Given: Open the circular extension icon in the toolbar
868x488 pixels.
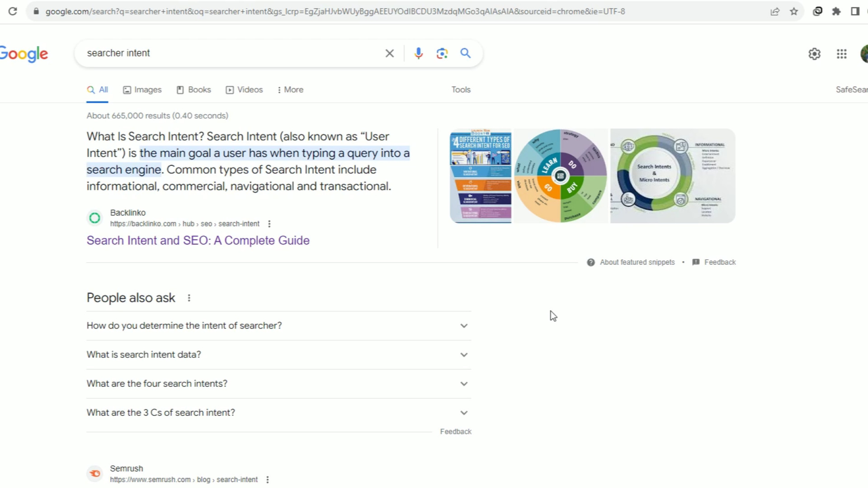Looking at the screenshot, I should coord(817,11).
